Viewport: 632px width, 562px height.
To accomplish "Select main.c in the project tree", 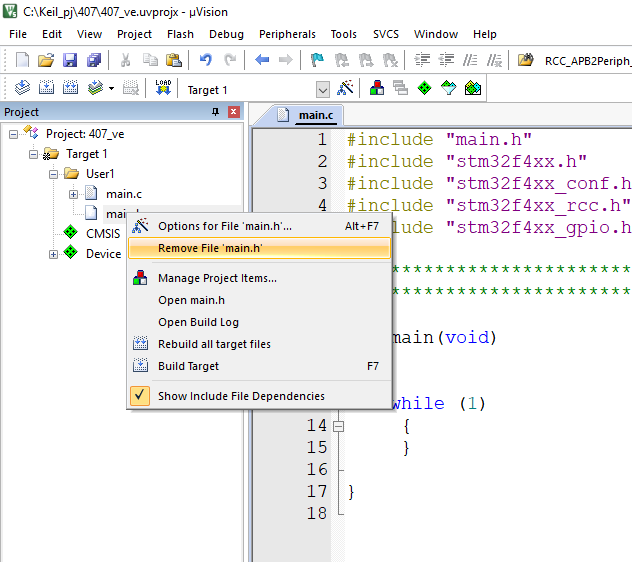I will pyautogui.click(x=124, y=194).
